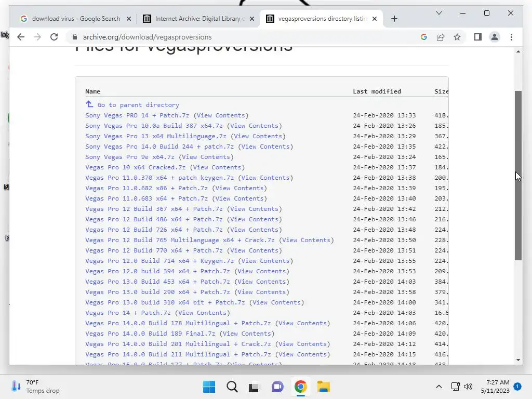The width and height of the screenshot is (532, 399).
Task: Open volume control in system tray
Action: (468, 387)
